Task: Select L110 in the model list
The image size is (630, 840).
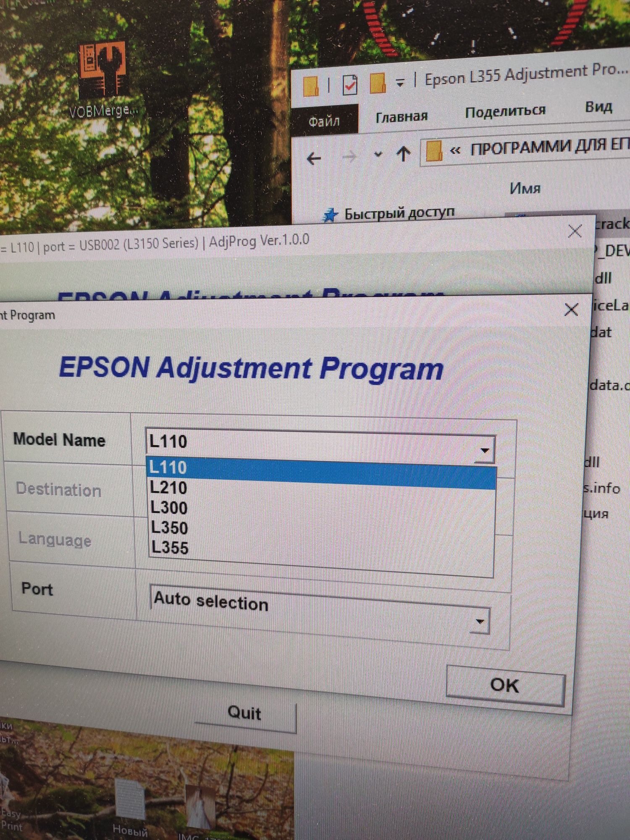Action: click(321, 472)
